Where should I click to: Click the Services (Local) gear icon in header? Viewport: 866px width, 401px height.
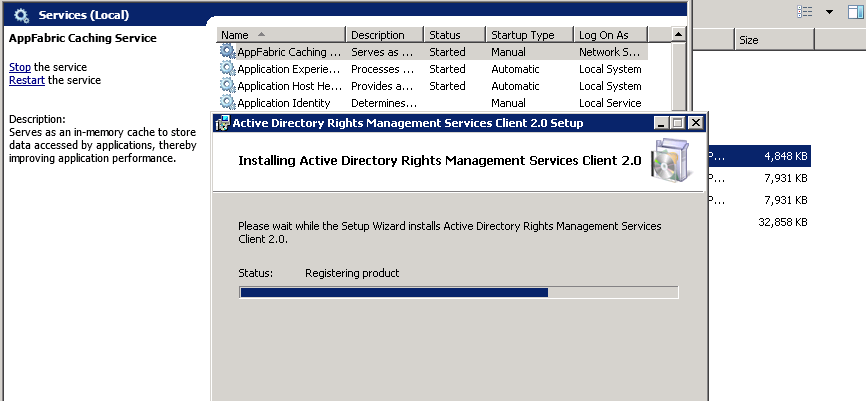pos(21,15)
